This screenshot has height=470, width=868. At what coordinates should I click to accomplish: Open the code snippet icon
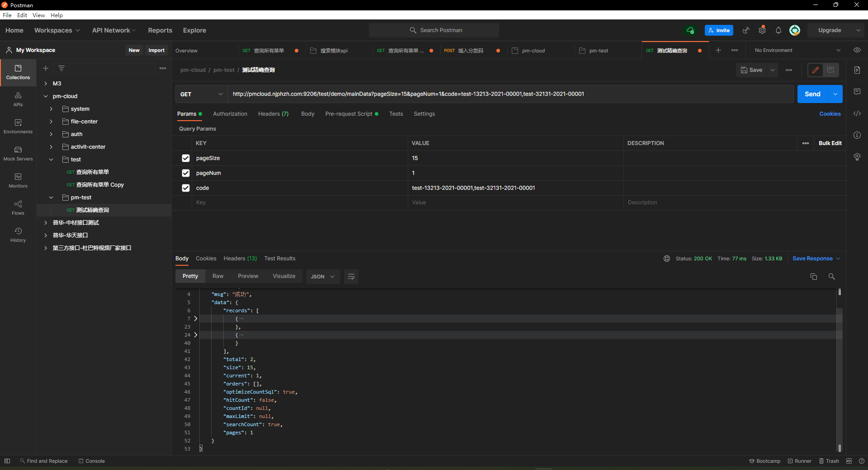pos(857,113)
